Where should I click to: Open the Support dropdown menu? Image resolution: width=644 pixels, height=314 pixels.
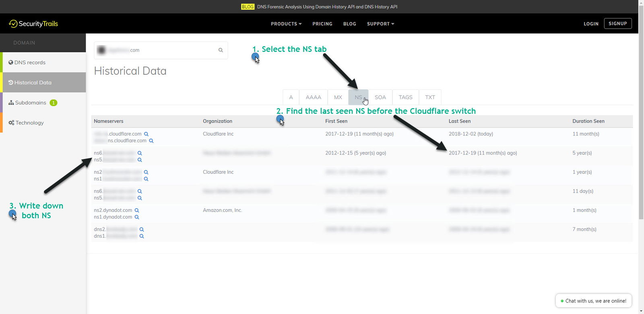380,24
